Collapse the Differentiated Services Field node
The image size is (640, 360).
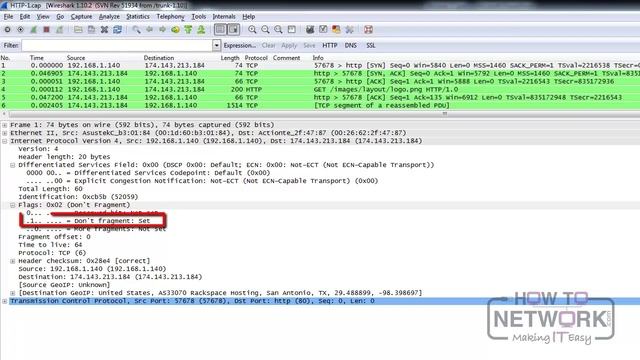point(13,165)
